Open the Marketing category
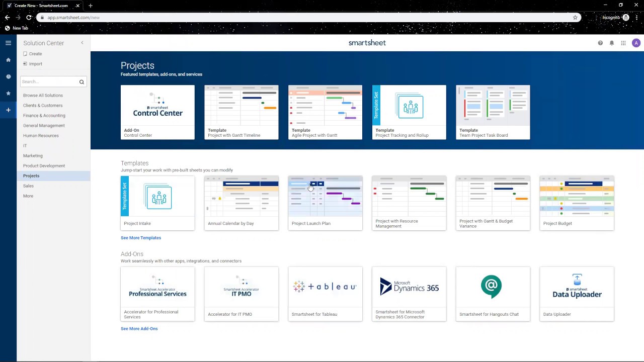644x362 pixels. pos(33,156)
